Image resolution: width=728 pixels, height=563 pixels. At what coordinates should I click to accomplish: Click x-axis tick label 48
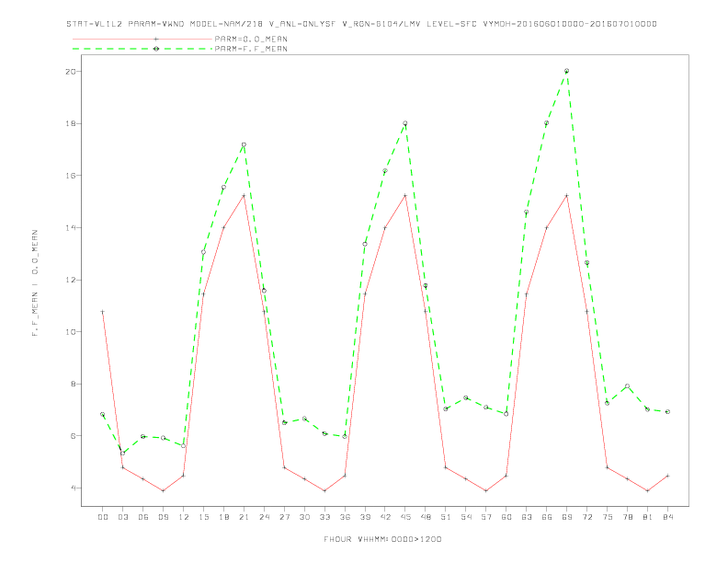[x=426, y=517]
